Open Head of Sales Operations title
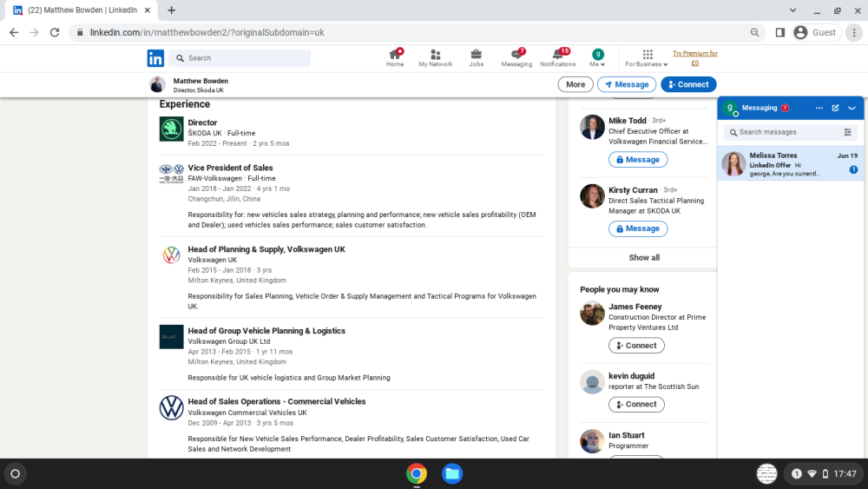868x489 pixels. [x=277, y=401]
